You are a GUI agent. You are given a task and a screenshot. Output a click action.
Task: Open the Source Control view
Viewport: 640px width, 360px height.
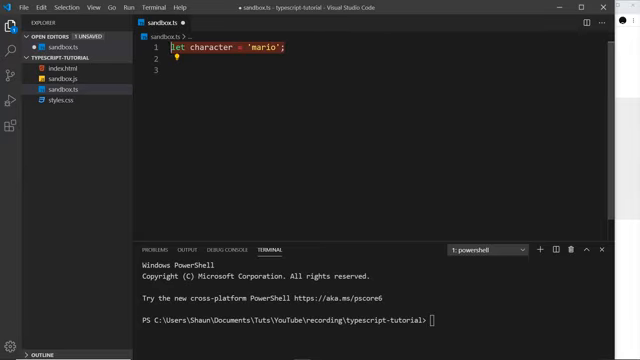tap(10, 76)
